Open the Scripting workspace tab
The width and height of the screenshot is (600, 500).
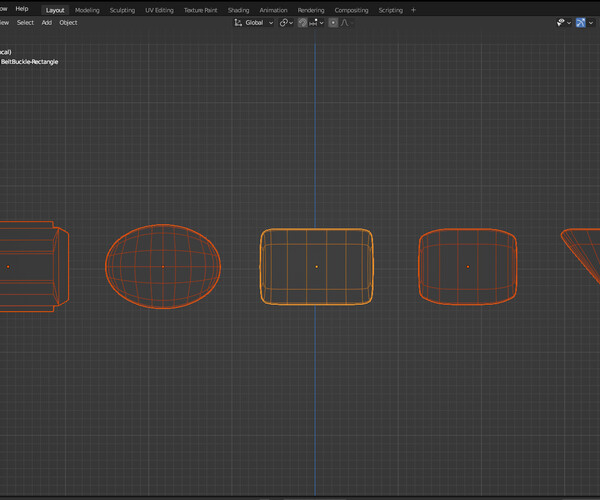(x=391, y=10)
